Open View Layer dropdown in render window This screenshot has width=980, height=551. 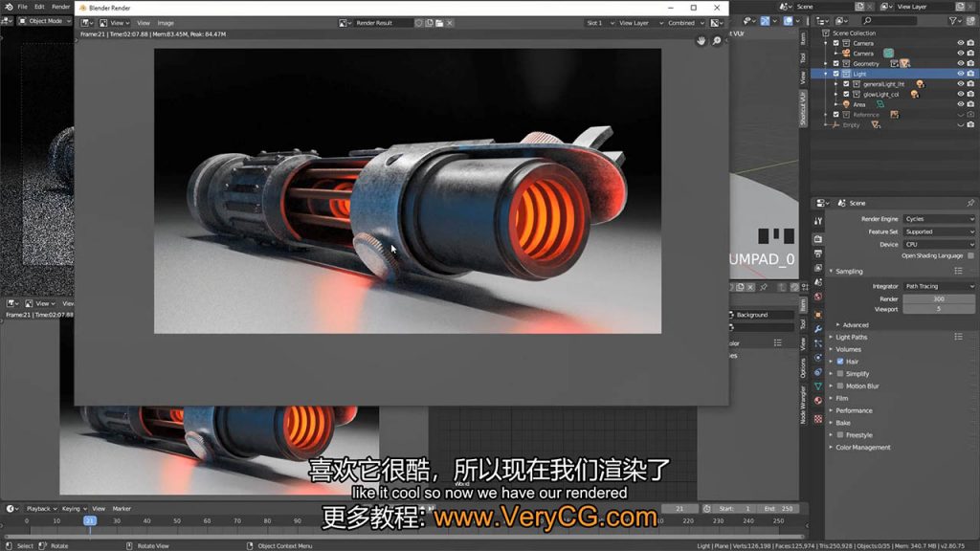640,23
